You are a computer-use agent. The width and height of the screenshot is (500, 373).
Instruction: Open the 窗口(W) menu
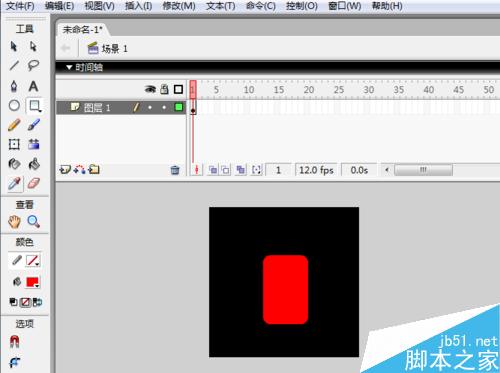pos(345,6)
